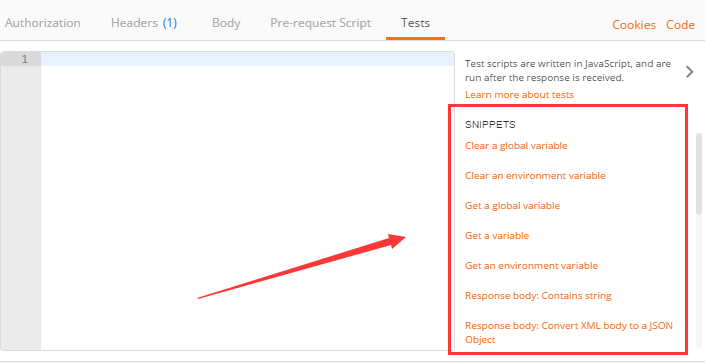Insert Response body: Convert XML body snippet

coord(569,332)
